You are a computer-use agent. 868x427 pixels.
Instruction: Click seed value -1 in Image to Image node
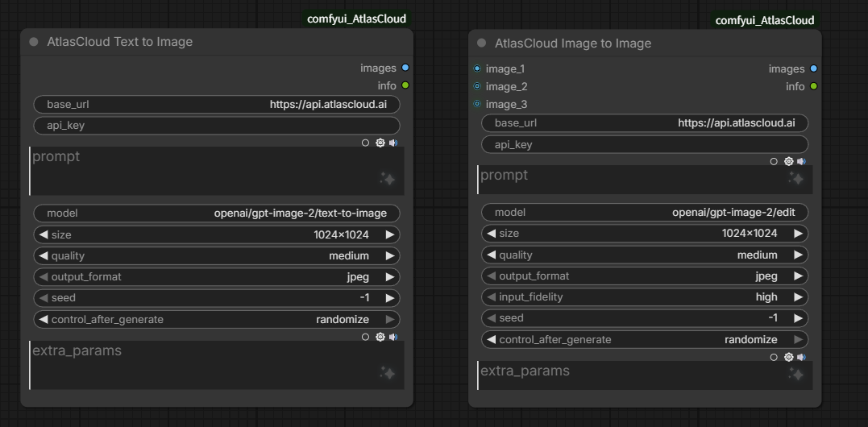point(773,318)
